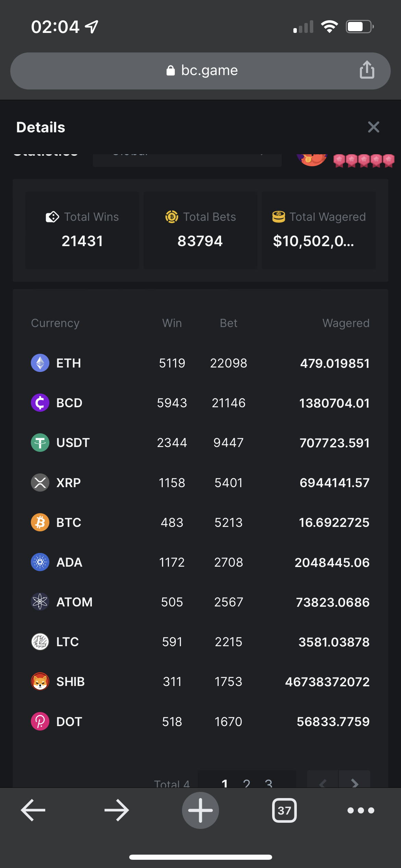The height and width of the screenshot is (868, 401).
Task: Tap the bc.game address bar
Action: tap(200, 71)
